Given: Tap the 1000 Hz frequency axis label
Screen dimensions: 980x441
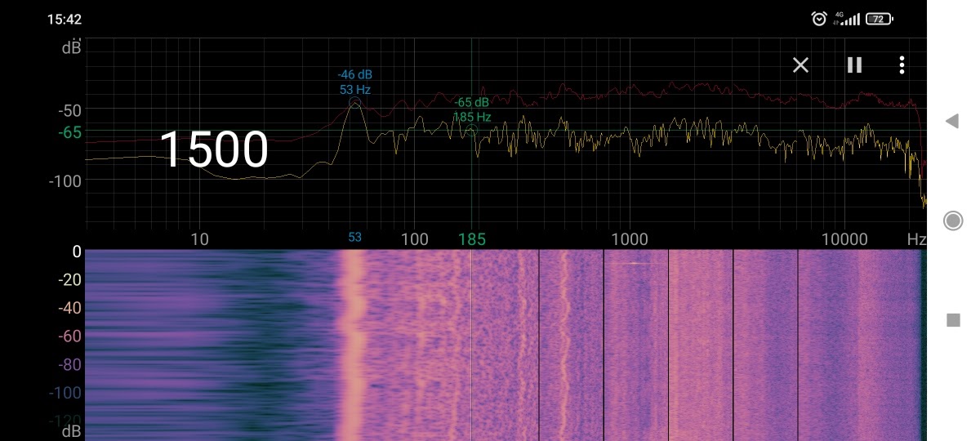Looking at the screenshot, I should coord(629,239).
